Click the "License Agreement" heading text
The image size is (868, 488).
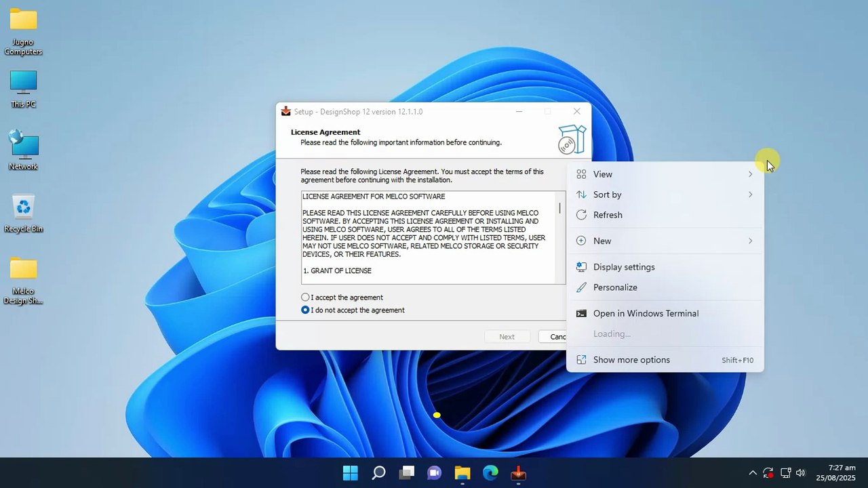tap(325, 132)
